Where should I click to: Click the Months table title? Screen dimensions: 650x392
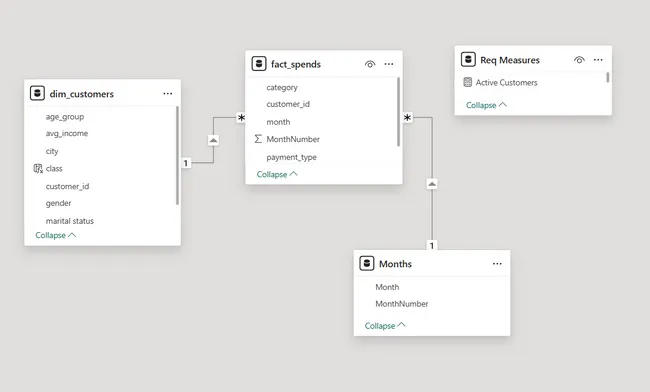395,264
